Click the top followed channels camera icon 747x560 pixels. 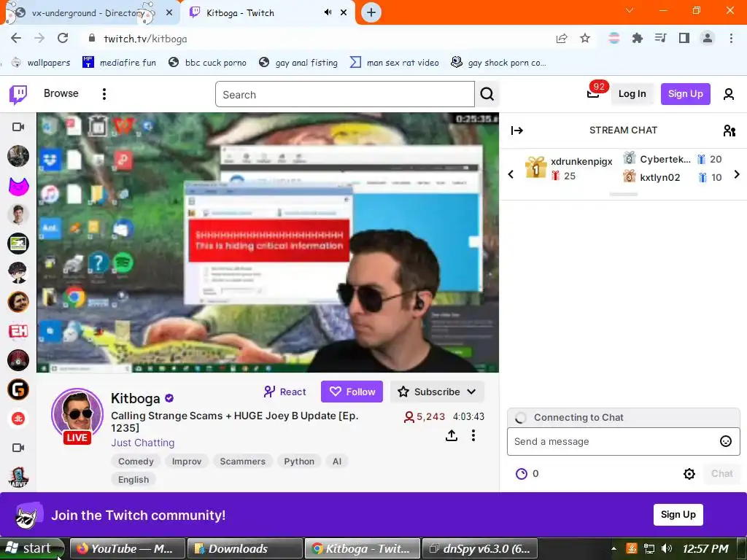18,127
